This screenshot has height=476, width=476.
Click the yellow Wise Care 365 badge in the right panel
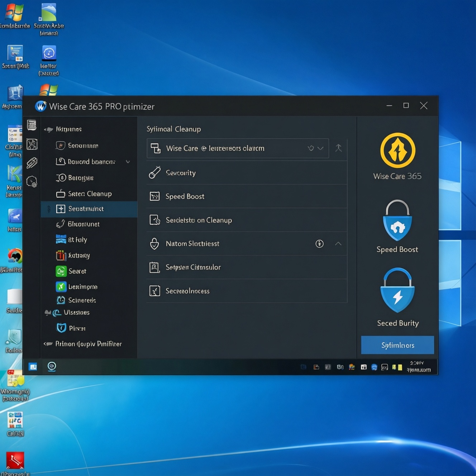tap(398, 151)
